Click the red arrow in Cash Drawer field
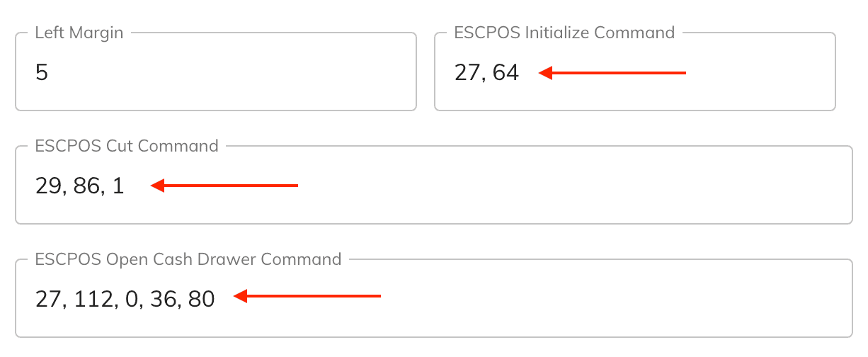 click(307, 296)
